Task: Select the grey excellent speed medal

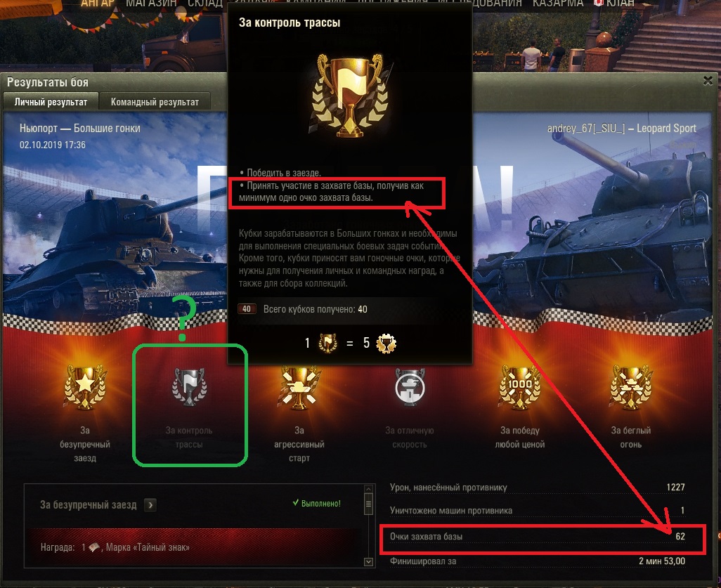Action: tap(410, 387)
